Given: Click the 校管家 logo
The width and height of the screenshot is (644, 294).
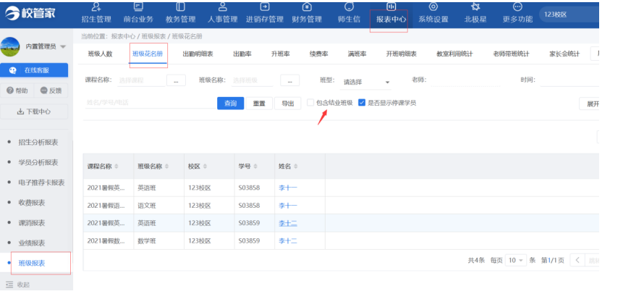Looking at the screenshot, I should (x=30, y=14).
